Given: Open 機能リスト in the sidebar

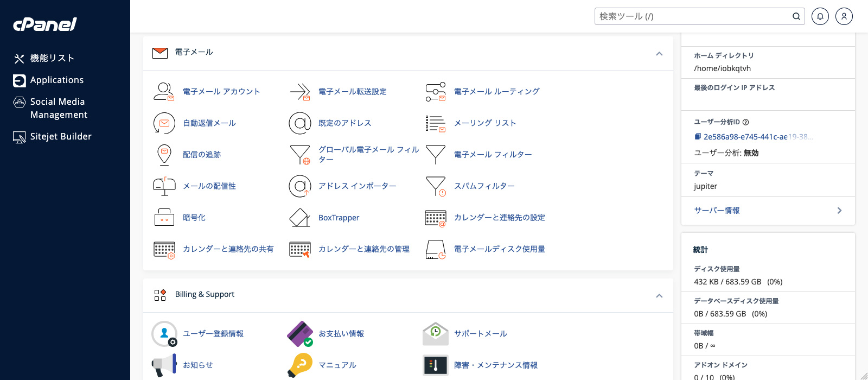Looking at the screenshot, I should [x=52, y=58].
